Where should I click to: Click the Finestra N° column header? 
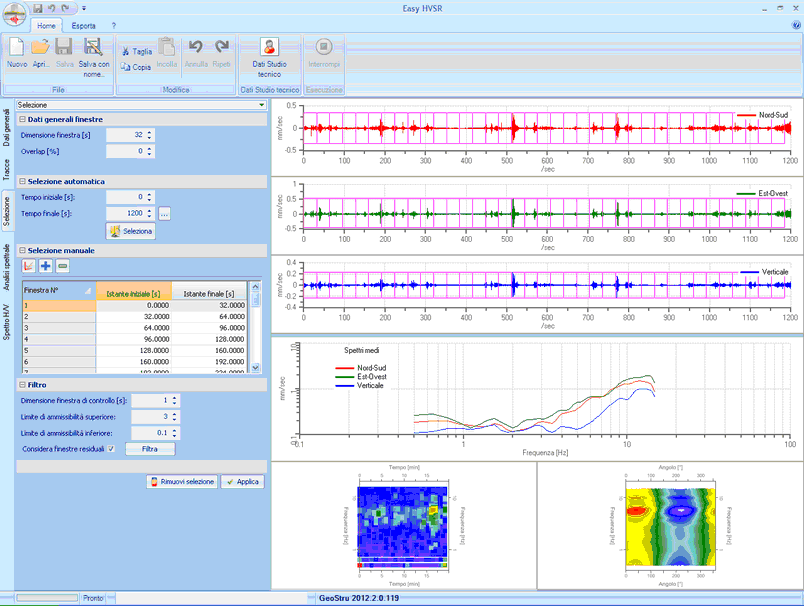[59, 290]
